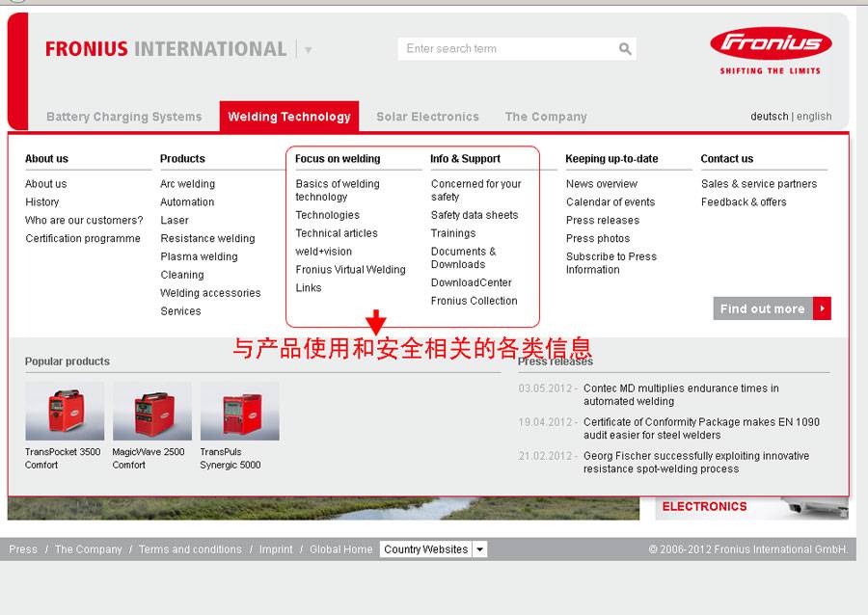View the Trainings page
Viewport: 868px width, 615px height.
pyautogui.click(x=452, y=232)
